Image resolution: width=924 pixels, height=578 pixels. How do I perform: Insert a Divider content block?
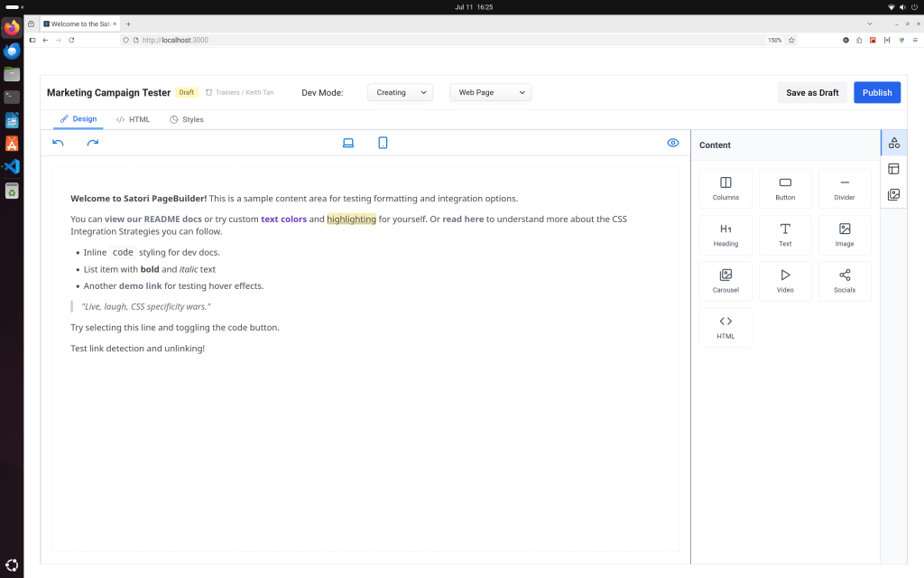(x=845, y=189)
